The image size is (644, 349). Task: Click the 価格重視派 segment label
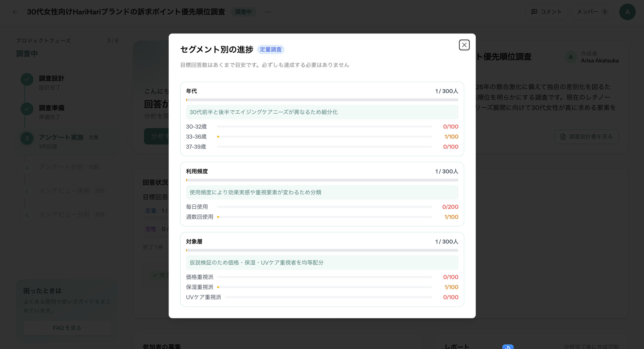(200, 277)
